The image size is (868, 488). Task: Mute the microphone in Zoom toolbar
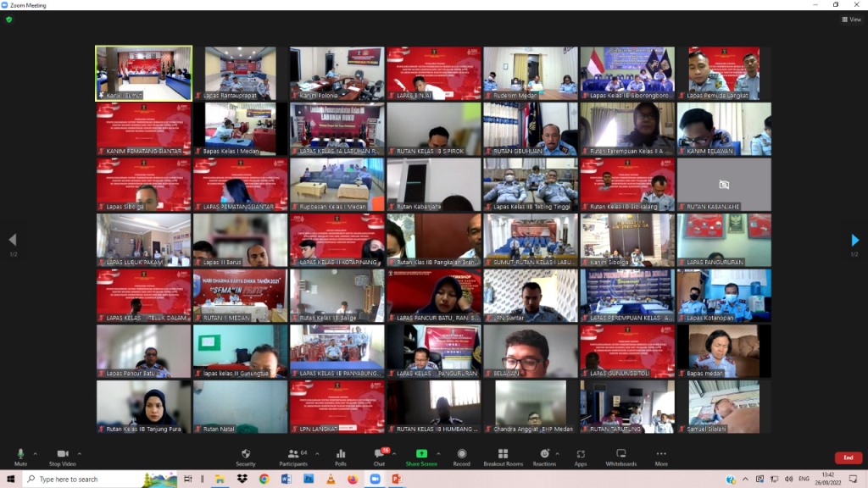click(20, 456)
